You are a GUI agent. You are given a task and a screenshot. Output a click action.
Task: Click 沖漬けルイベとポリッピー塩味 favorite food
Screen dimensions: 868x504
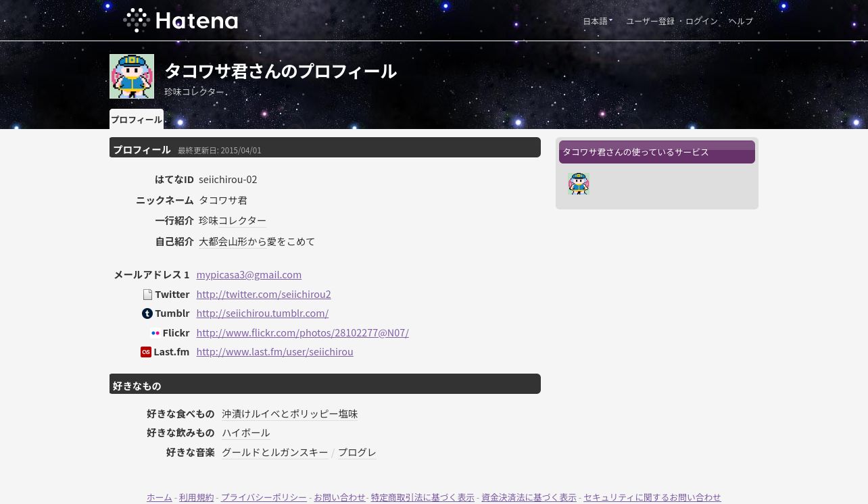click(x=290, y=413)
